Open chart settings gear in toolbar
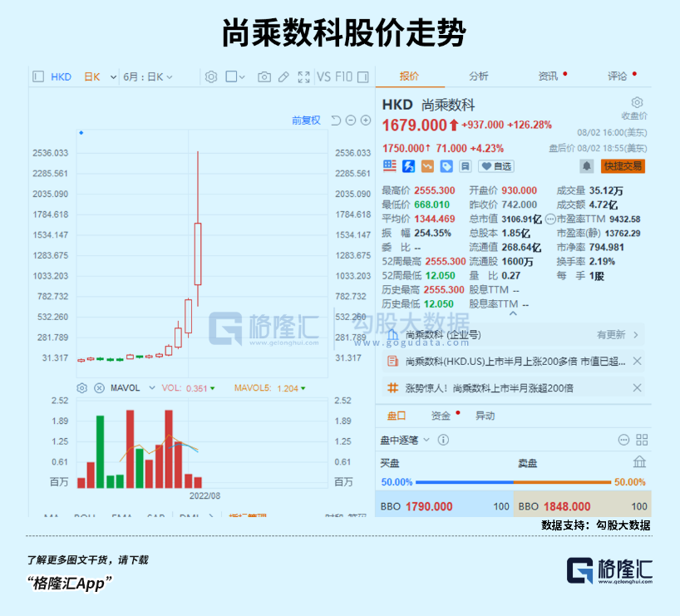The height and width of the screenshot is (616, 680). [x=211, y=76]
